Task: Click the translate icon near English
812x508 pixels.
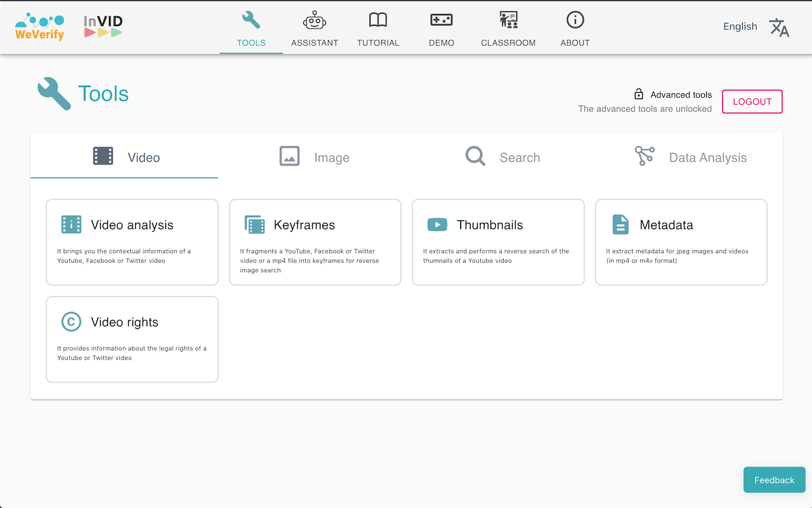Action: (779, 27)
